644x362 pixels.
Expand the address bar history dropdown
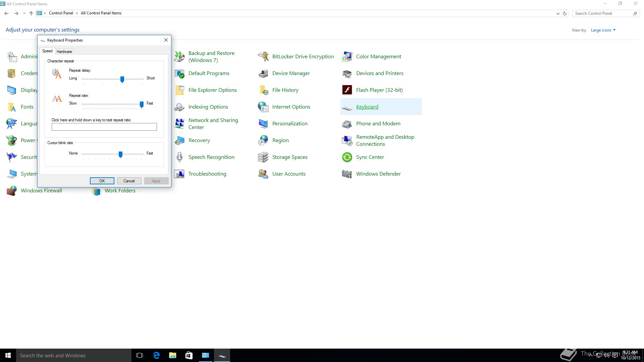coord(558,14)
